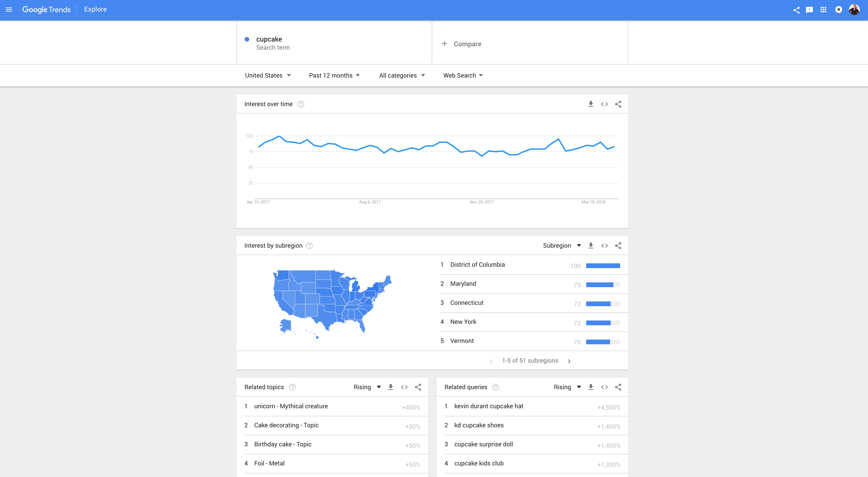Click help icon beside Related topics
Viewport: 868px width, 477px height.
[292, 387]
